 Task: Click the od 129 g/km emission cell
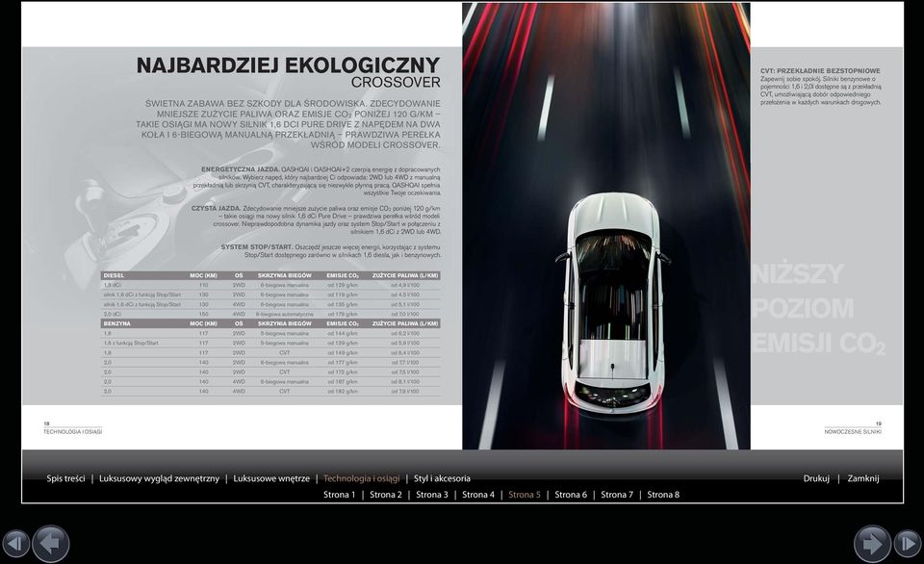pyautogui.click(x=343, y=285)
